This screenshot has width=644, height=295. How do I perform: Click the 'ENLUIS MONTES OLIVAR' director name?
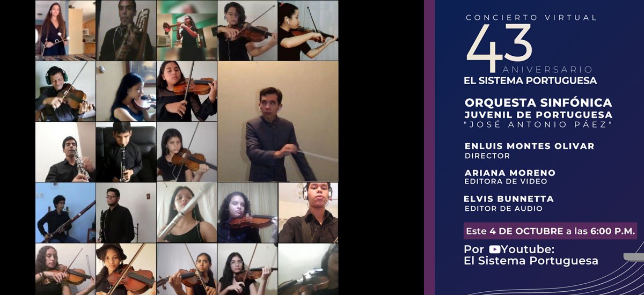coord(529,146)
